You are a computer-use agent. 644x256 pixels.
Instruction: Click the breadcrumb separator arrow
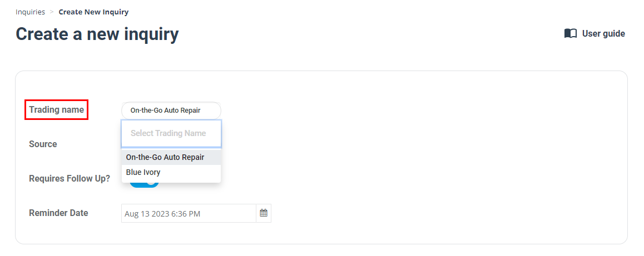52,12
